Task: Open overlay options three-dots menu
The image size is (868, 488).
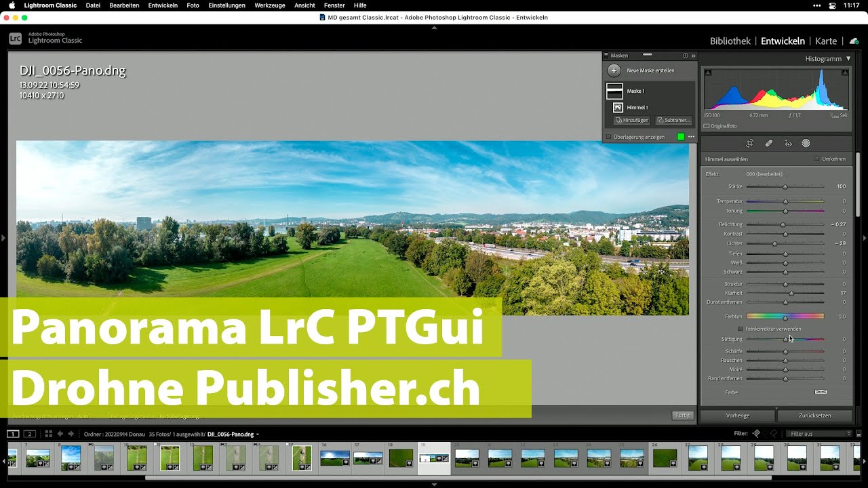Action: tap(691, 137)
